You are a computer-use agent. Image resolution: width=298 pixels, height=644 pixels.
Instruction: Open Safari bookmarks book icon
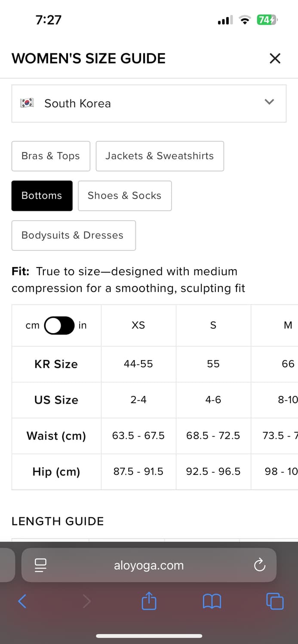(x=212, y=601)
